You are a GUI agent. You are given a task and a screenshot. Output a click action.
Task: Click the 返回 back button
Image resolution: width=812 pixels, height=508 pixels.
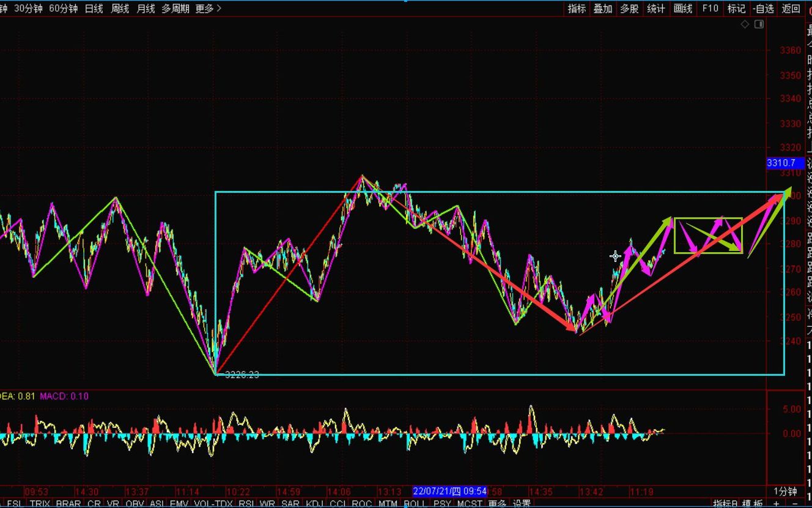pos(791,9)
